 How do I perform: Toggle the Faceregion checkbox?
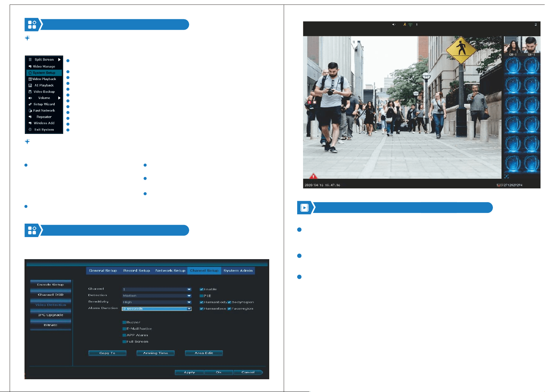(229, 309)
